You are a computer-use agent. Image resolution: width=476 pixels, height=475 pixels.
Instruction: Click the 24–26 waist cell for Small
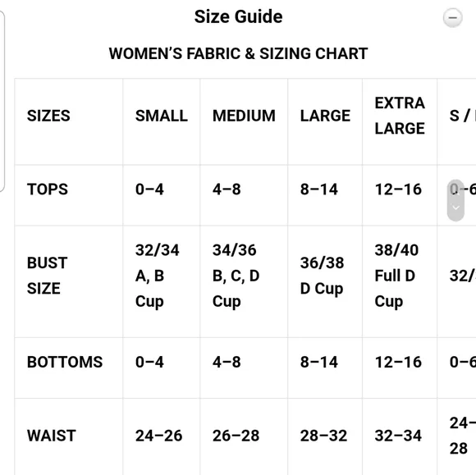[x=161, y=436]
